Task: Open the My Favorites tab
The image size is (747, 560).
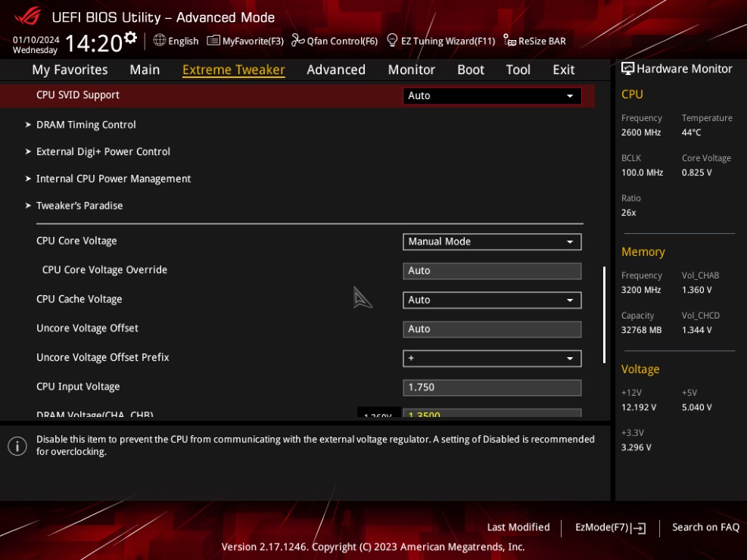Action: 70,70
